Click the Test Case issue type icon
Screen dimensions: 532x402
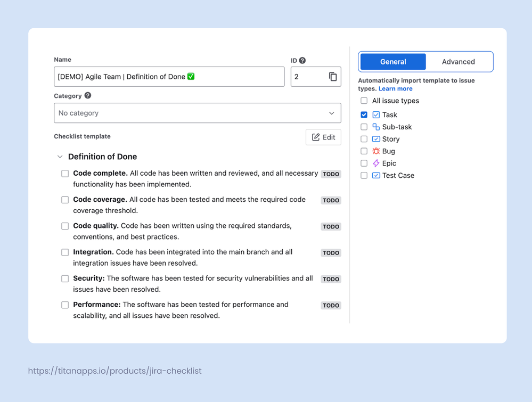tap(376, 175)
